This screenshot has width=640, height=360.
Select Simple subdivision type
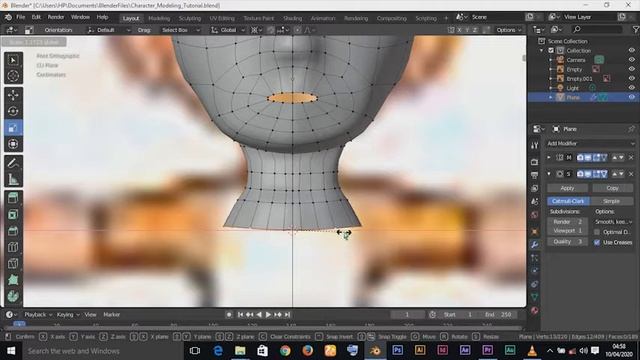pos(611,201)
